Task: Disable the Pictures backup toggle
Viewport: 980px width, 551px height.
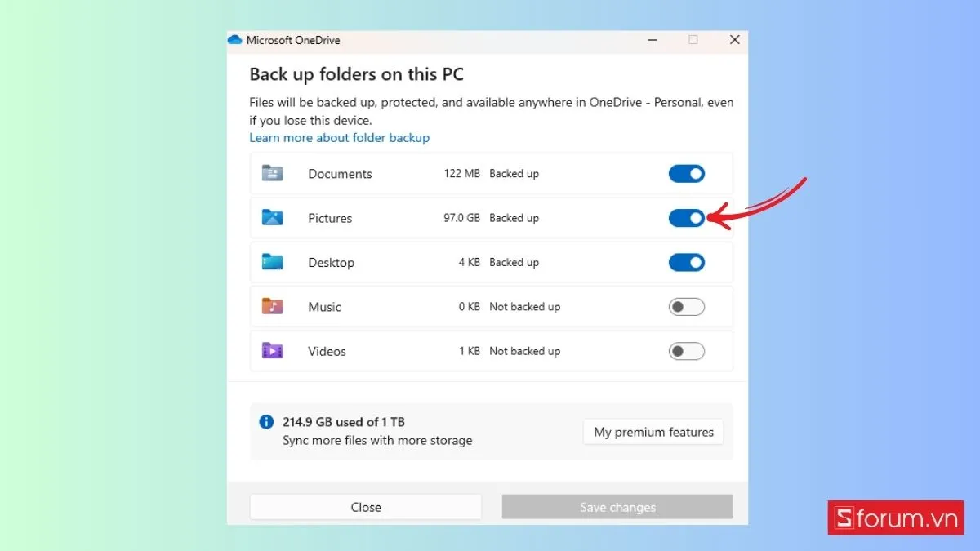Action: [x=686, y=218]
